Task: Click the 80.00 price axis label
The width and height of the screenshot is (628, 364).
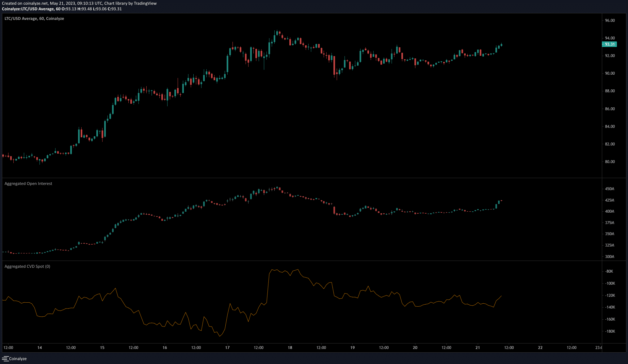Action: (610, 162)
